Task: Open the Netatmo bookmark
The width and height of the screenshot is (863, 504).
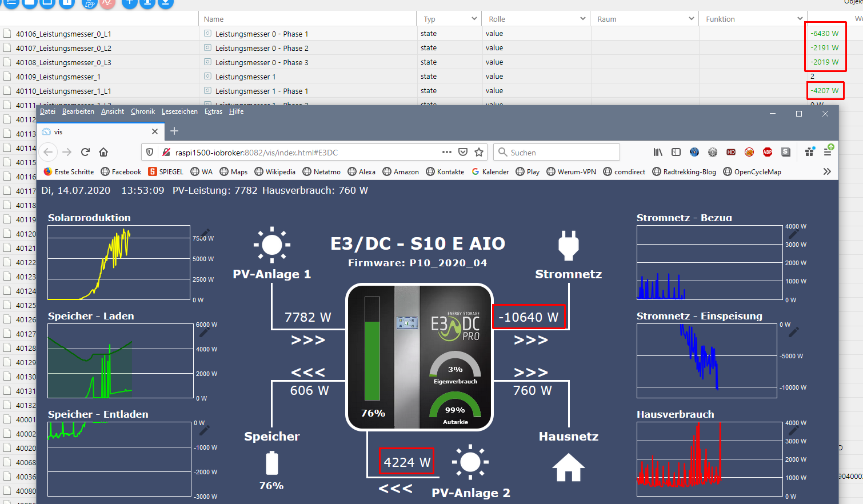Action: pos(322,171)
